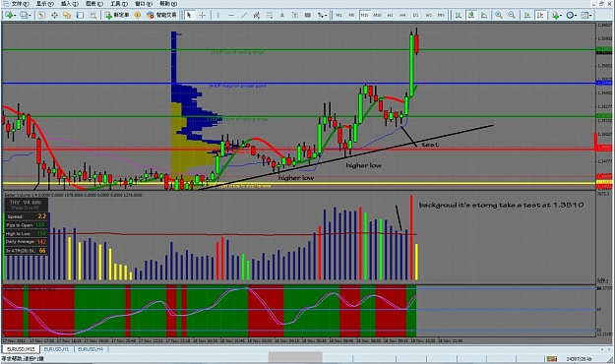
Task: Zoom in on the chart
Action: click(x=499, y=15)
